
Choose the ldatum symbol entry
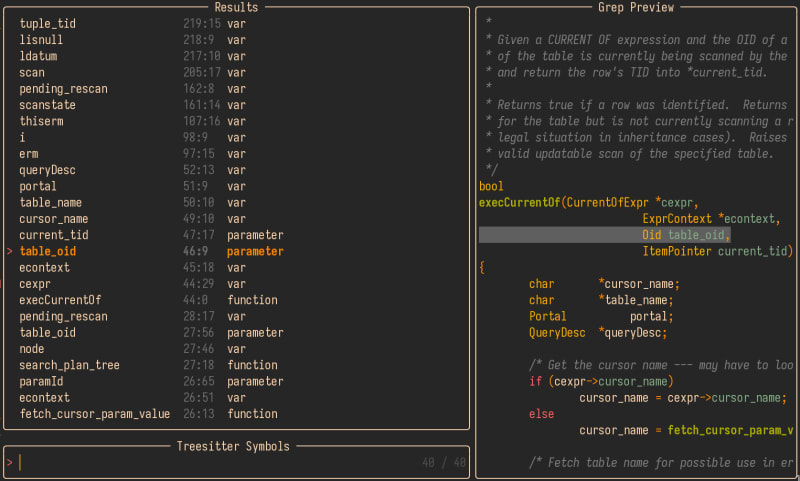point(38,56)
